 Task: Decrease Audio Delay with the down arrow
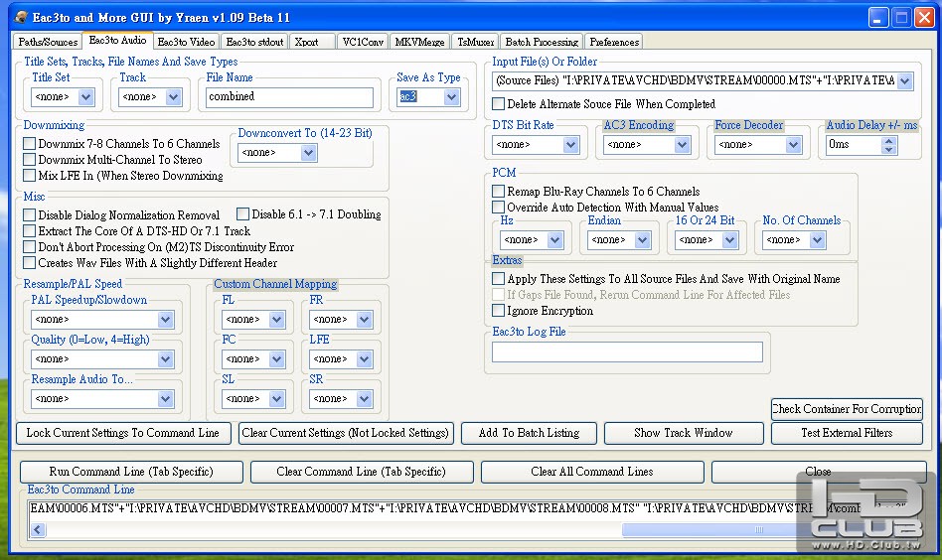[889, 149]
